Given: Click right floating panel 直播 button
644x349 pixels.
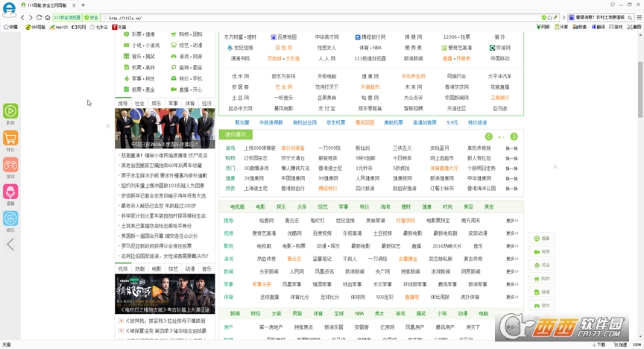Looking at the screenshot, I should (542, 239).
